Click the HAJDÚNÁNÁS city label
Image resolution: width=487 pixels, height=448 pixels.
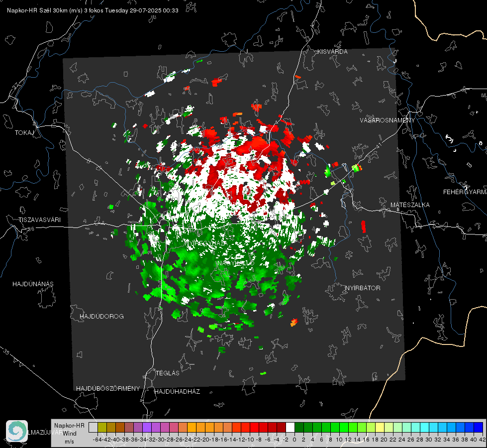click(x=33, y=284)
